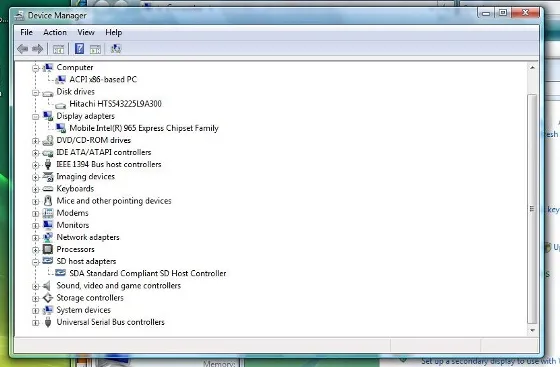Click the Properties toolbar icon right of Help
The image size is (560, 367).
tap(95, 49)
